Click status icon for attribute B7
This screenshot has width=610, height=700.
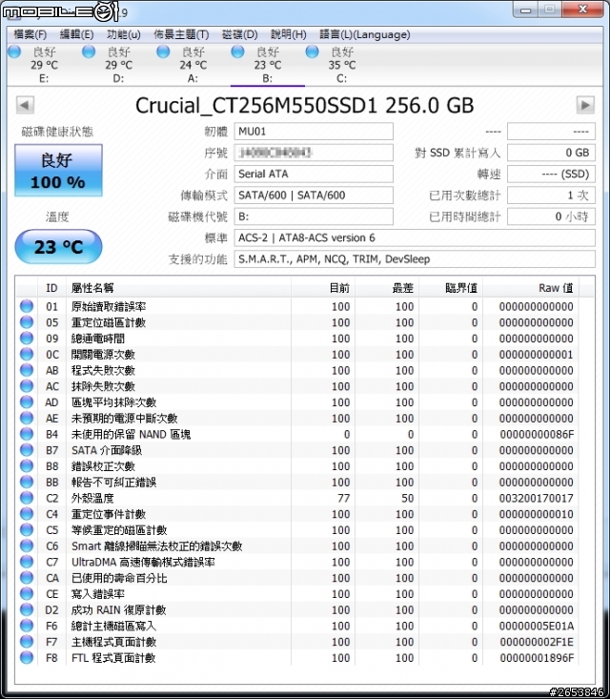(x=27, y=449)
